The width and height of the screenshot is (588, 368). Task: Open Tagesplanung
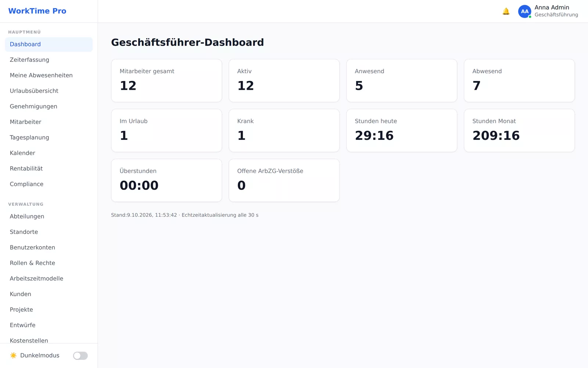(49, 138)
